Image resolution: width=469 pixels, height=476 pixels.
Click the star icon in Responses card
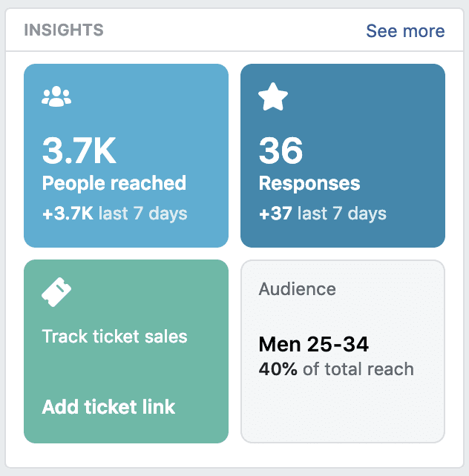272,97
